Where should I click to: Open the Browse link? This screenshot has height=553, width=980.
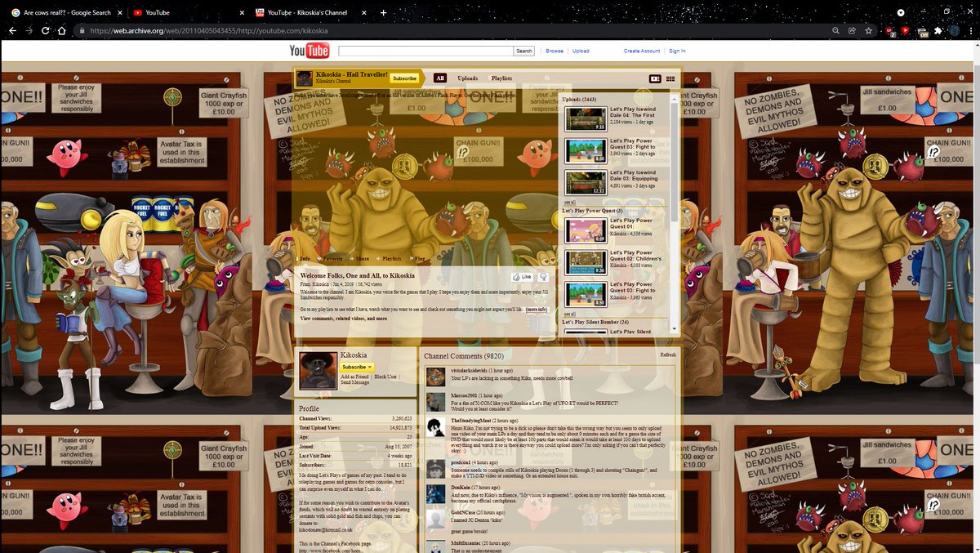click(x=555, y=51)
